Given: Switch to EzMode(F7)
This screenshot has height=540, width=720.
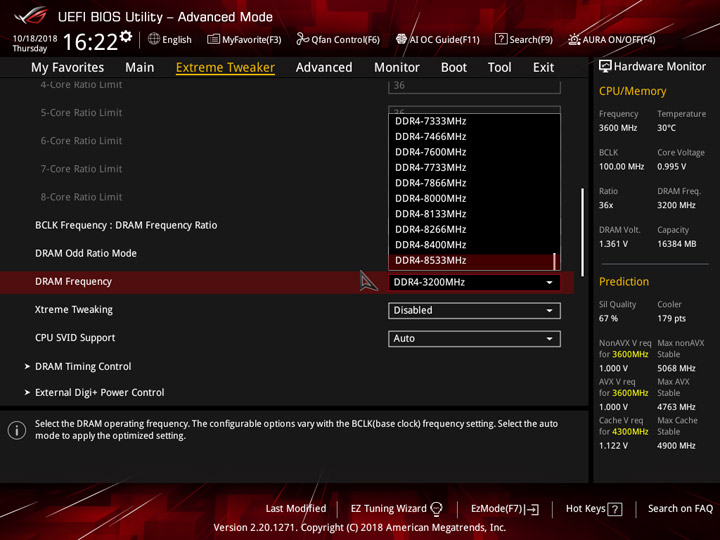Looking at the screenshot, I should coord(505,509).
